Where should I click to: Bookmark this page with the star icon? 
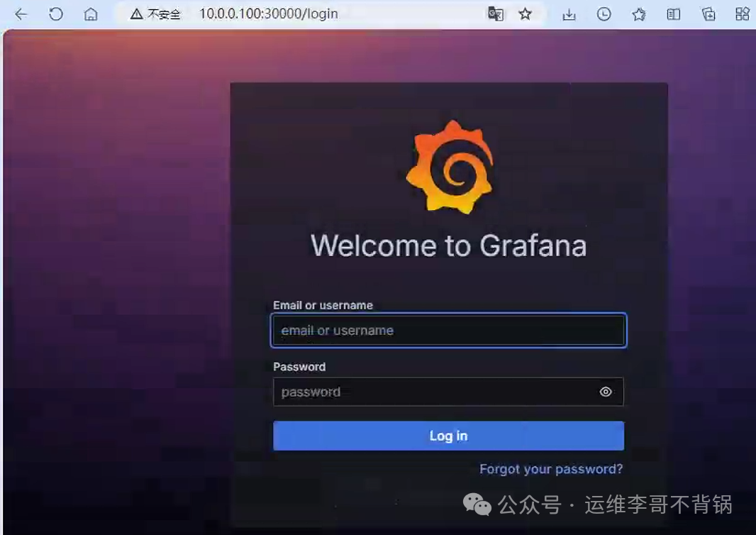click(525, 14)
